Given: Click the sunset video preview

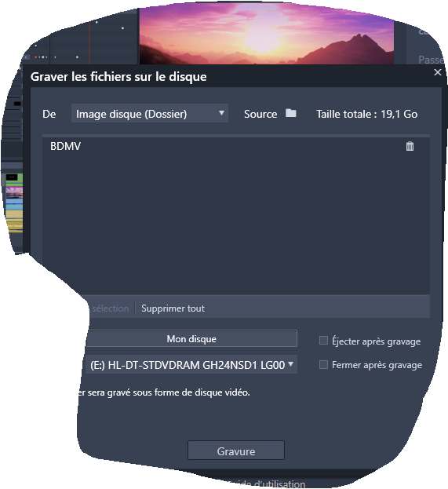Looking at the screenshot, I should coord(266,35).
